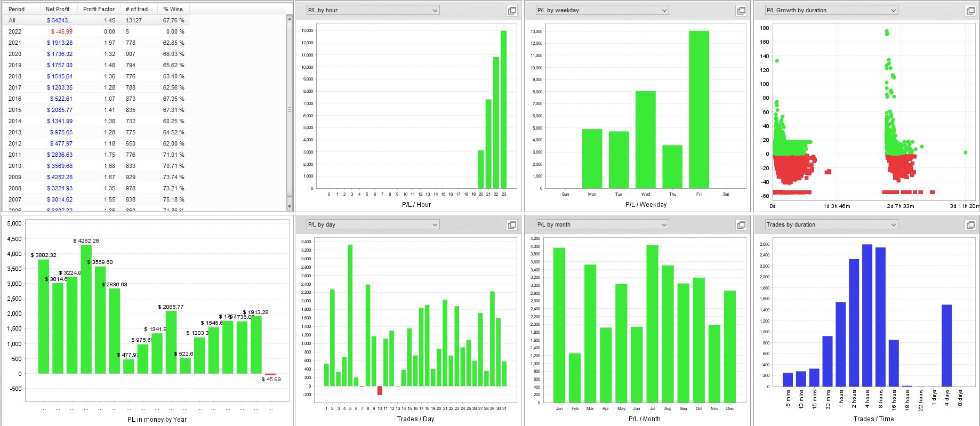Click the table scrollbar down arrow
The width and height of the screenshot is (980, 426).
pos(290,207)
